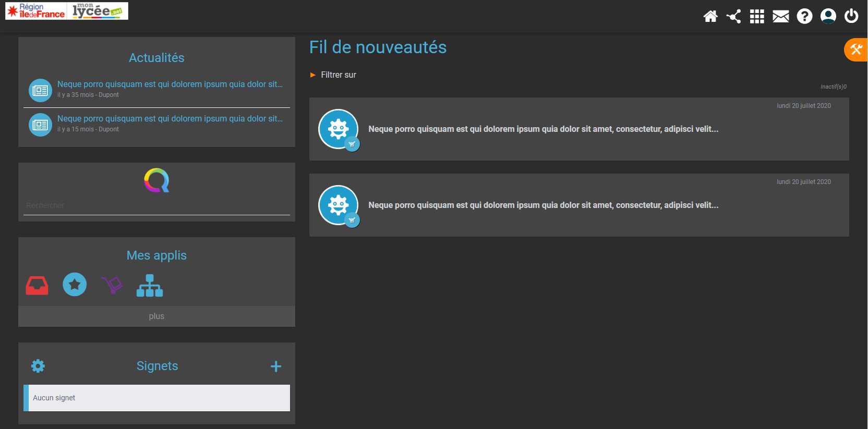Add a new signet with plus icon
This screenshot has height=429, width=868.
click(x=276, y=366)
